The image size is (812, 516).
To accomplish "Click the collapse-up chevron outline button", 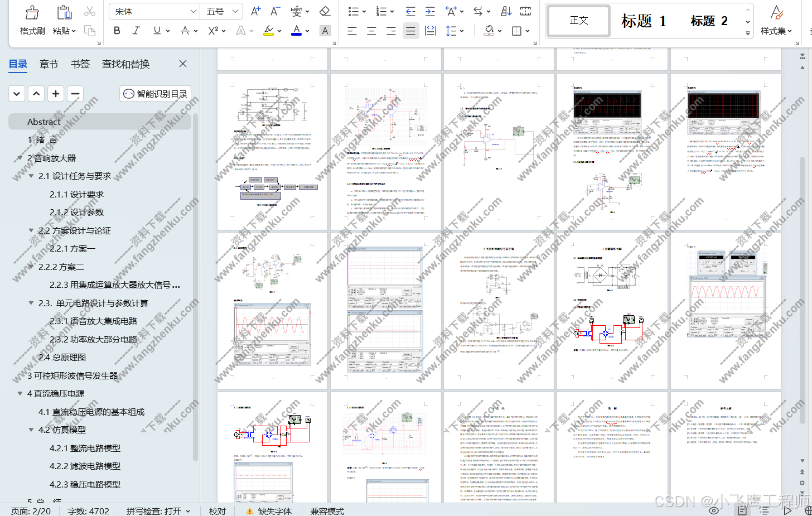I will (x=36, y=94).
